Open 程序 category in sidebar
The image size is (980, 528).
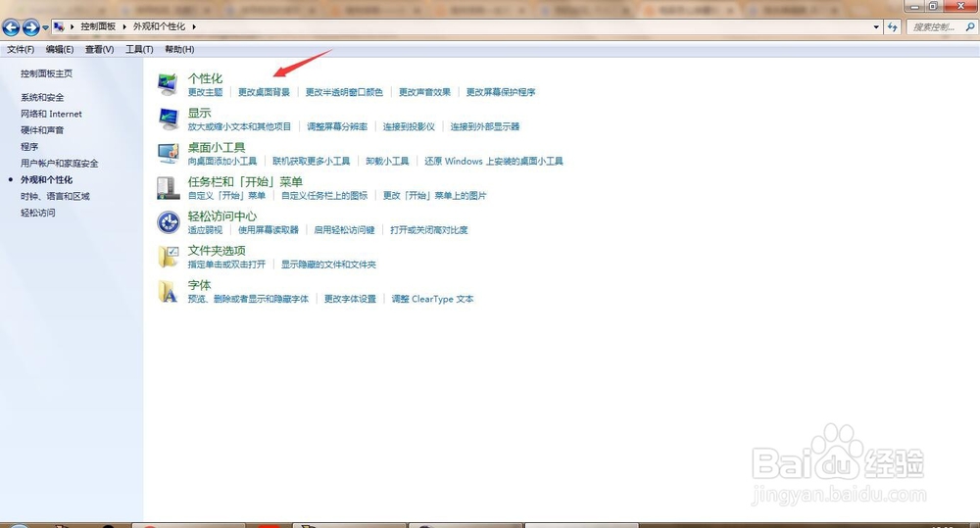[29, 147]
